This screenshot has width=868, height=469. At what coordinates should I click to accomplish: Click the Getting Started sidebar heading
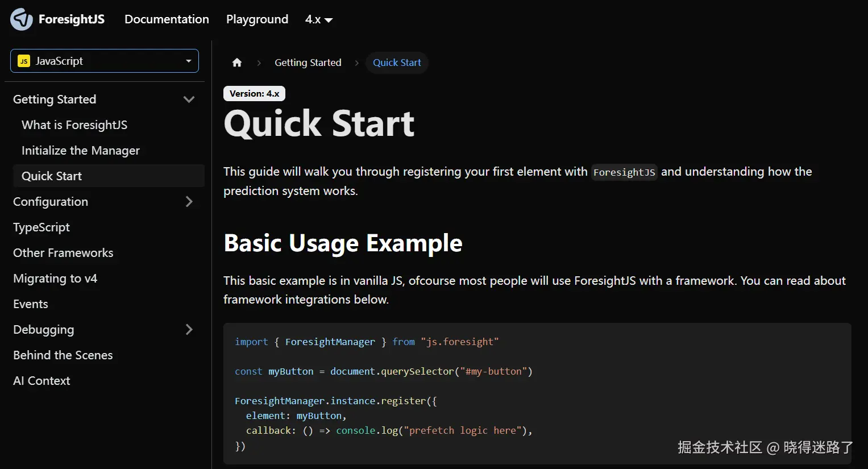pos(55,99)
